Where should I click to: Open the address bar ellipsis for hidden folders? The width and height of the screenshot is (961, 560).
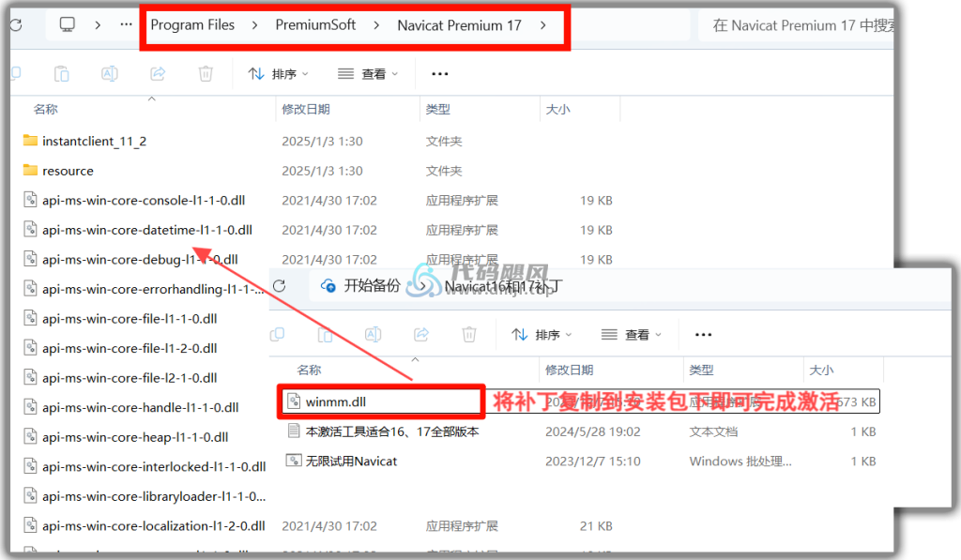(126, 24)
